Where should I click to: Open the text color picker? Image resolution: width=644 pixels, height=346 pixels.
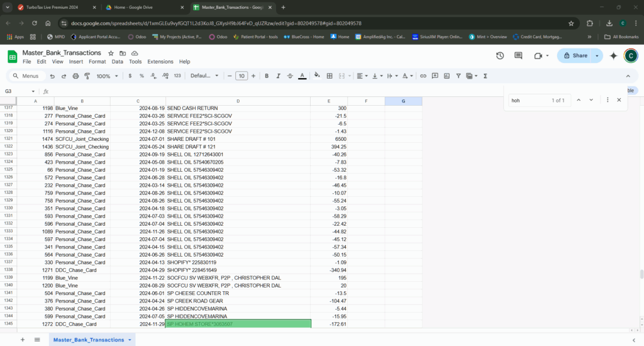click(x=303, y=76)
